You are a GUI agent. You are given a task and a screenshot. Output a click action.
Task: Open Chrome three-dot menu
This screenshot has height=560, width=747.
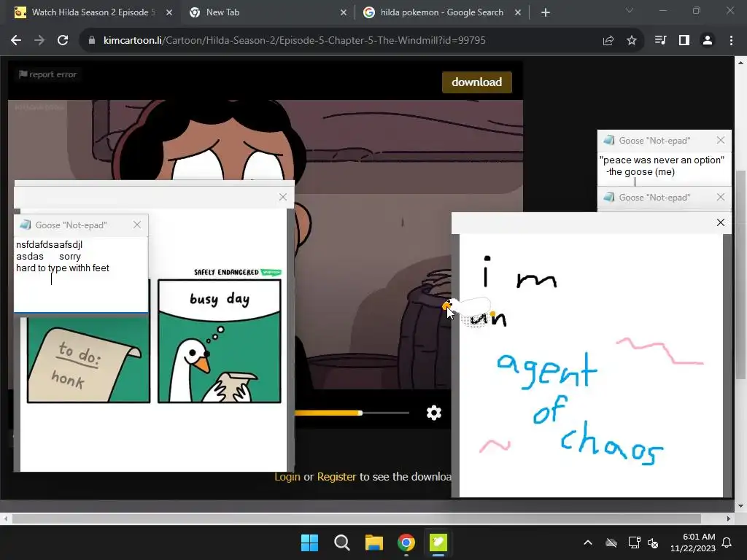coord(731,41)
